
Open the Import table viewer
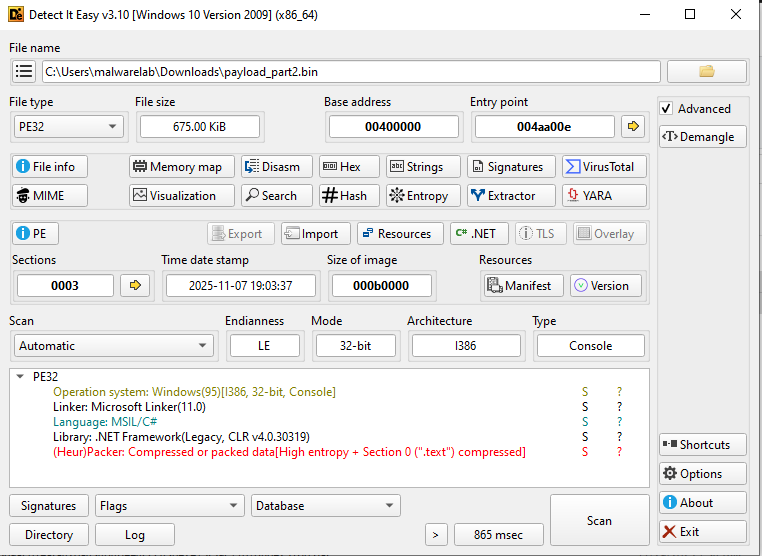coord(316,233)
